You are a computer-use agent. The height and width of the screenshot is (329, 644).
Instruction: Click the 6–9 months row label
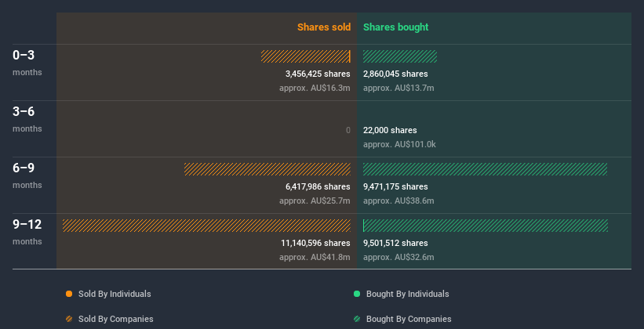click(x=27, y=175)
